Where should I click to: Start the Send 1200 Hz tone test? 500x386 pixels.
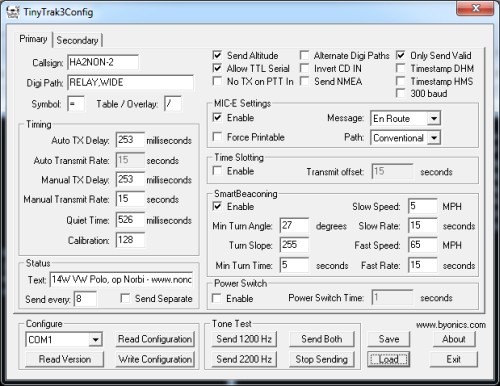point(244,339)
